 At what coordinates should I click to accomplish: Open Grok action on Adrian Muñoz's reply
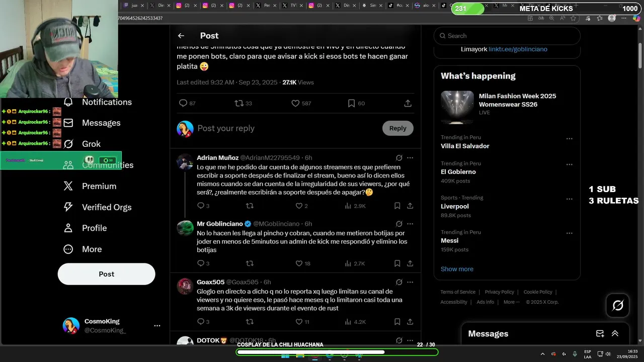point(399,158)
